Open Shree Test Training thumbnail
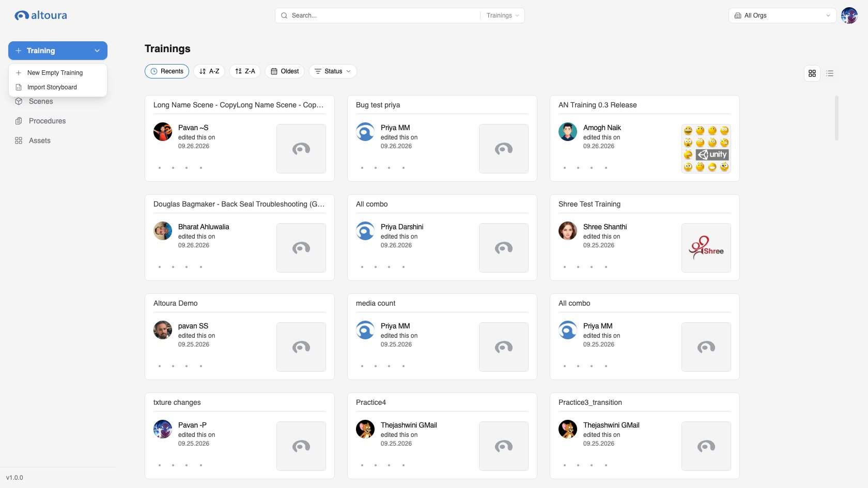 point(706,248)
